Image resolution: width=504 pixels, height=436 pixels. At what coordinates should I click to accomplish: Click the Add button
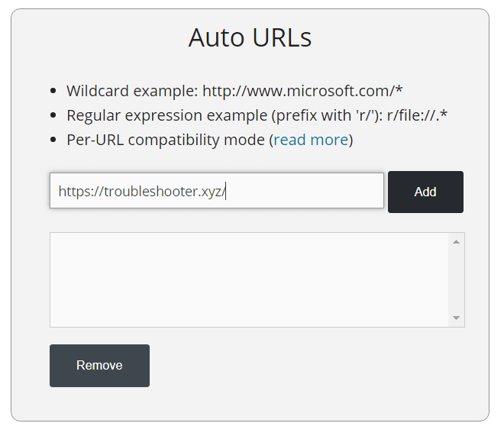click(x=425, y=192)
